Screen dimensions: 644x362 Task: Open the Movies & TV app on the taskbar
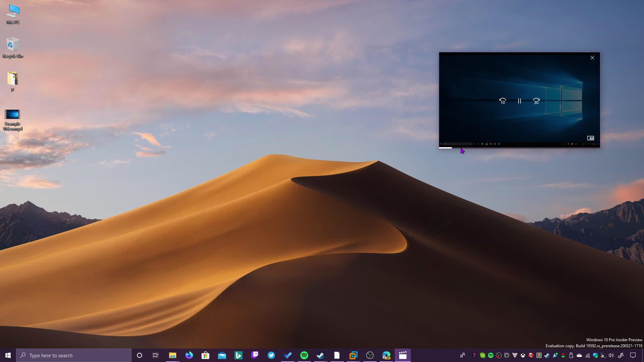click(x=403, y=355)
